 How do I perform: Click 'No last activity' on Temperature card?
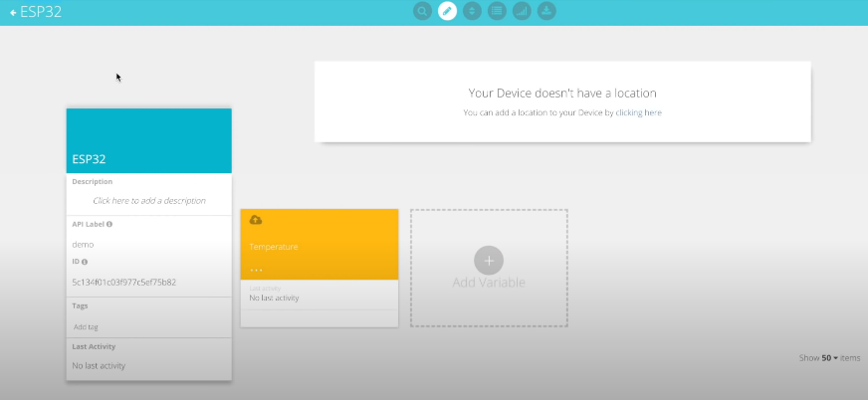tap(274, 298)
